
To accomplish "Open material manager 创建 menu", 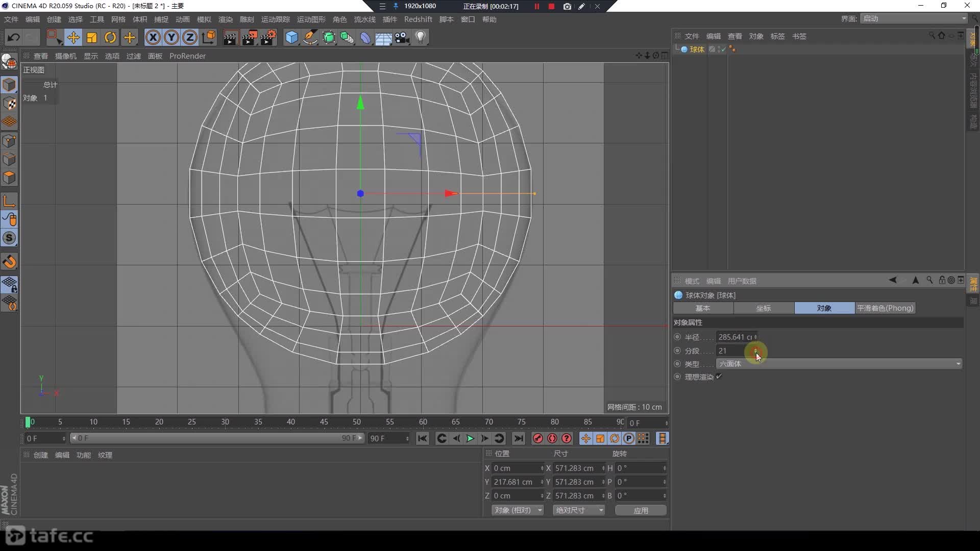I will click(41, 455).
